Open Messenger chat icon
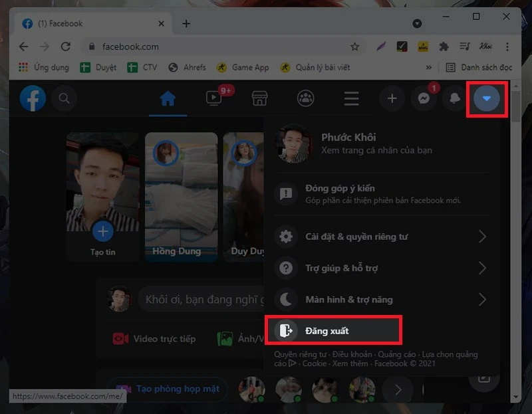 coord(423,99)
